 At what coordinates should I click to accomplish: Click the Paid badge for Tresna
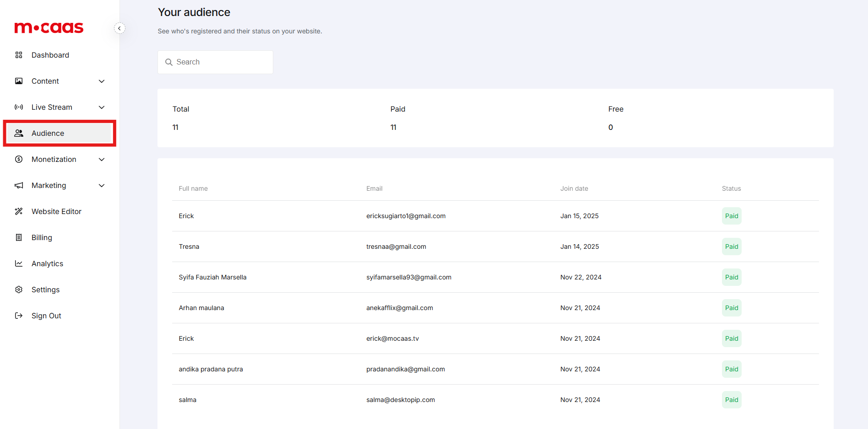coord(731,247)
